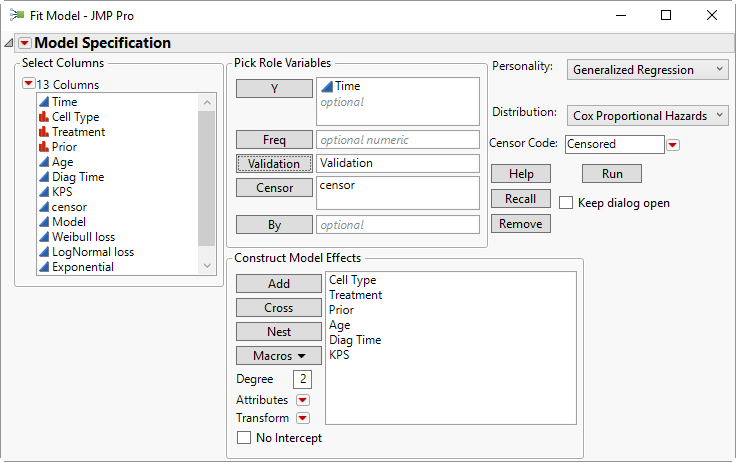Screen dimensions: 736x462
Task: Select the Weibull loss column
Action: pyautogui.click(x=83, y=237)
